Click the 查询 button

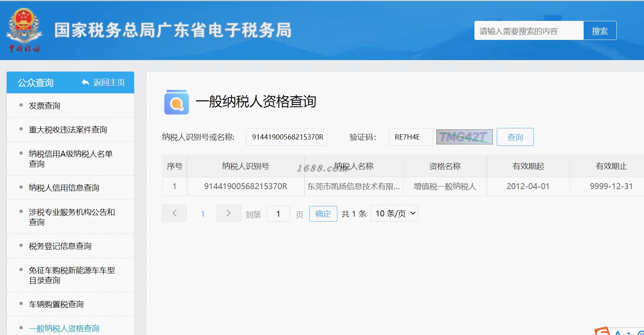pos(515,137)
